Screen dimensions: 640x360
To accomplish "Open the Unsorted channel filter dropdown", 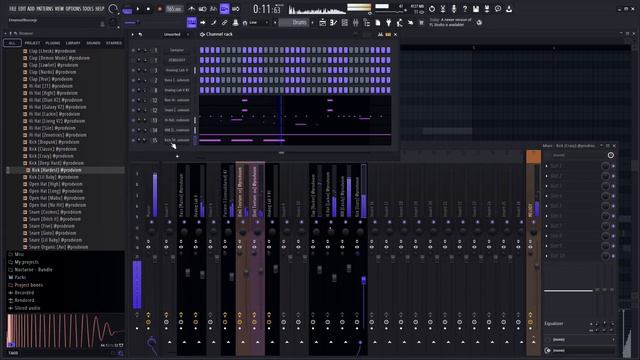I will tap(176, 35).
